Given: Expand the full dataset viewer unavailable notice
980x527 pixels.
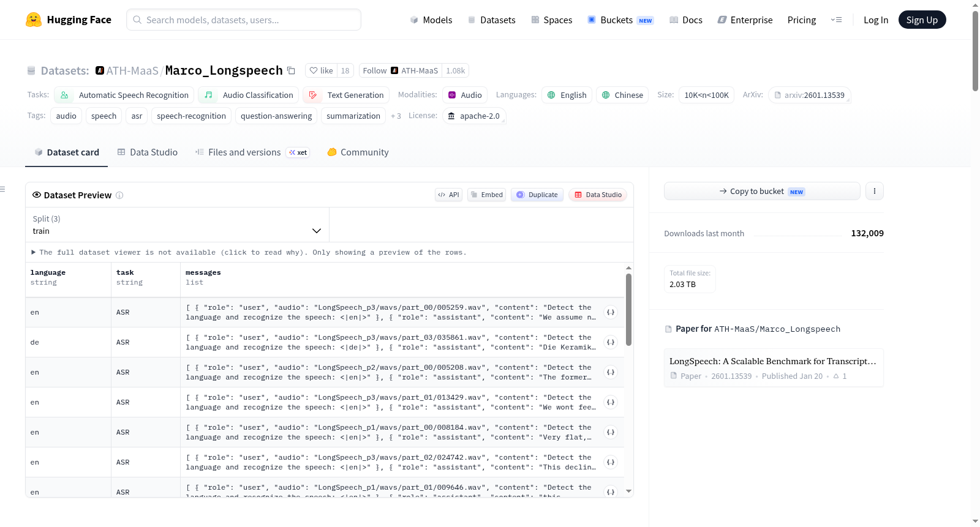Looking at the screenshot, I should [249, 252].
